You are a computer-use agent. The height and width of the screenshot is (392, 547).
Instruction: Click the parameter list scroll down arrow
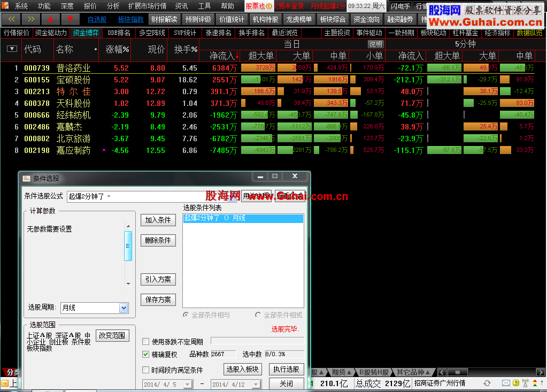pos(128,284)
